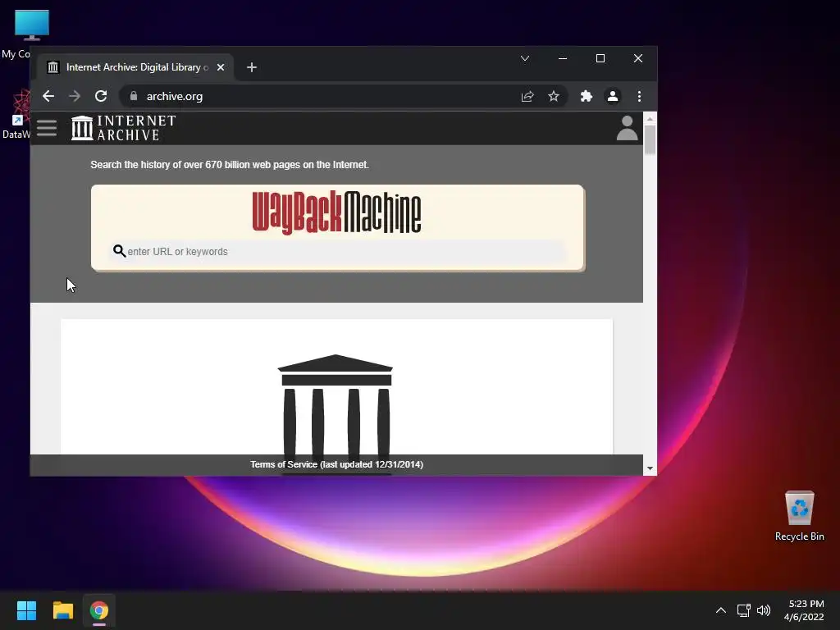Close the Internet Archive tab
The image size is (840, 630).
click(221, 67)
